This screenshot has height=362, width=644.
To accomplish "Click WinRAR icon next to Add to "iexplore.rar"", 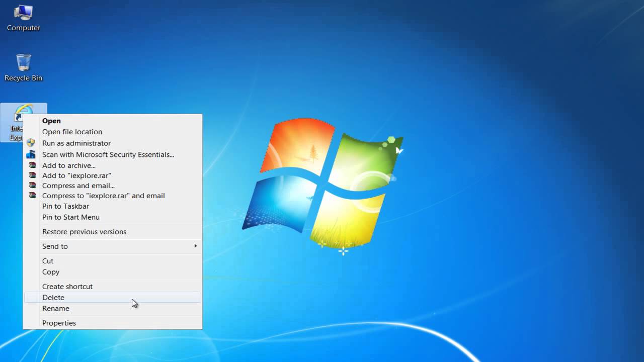I will [x=32, y=175].
